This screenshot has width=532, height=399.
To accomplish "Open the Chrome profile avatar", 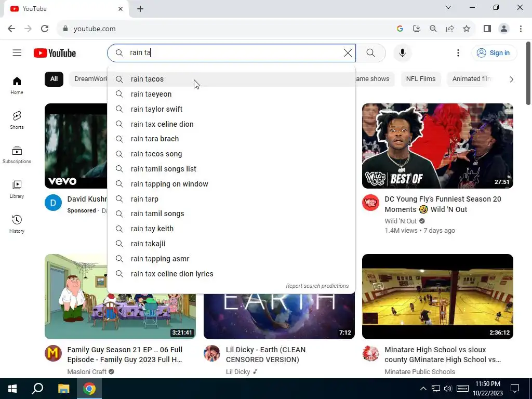I will [x=504, y=29].
